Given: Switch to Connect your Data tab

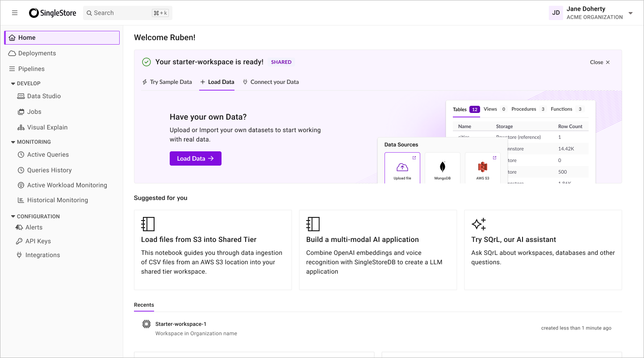Looking at the screenshot, I should (271, 82).
